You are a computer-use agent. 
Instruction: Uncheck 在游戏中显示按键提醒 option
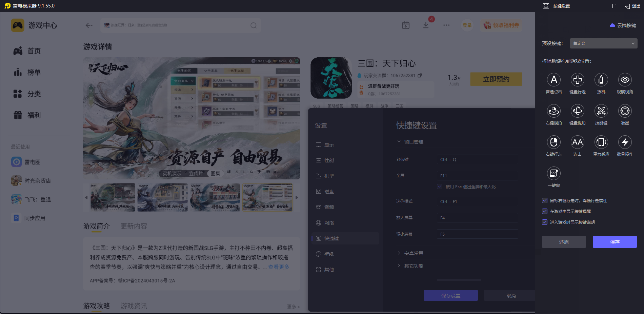coord(545,212)
